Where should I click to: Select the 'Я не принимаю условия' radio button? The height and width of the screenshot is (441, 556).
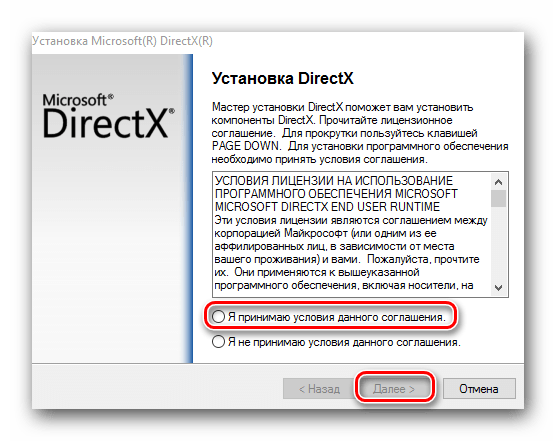[x=218, y=342]
